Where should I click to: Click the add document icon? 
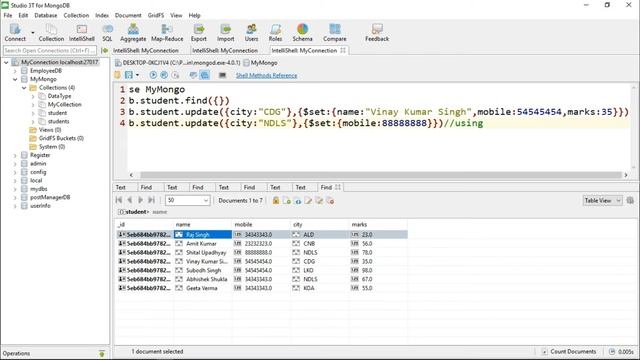coord(287,200)
